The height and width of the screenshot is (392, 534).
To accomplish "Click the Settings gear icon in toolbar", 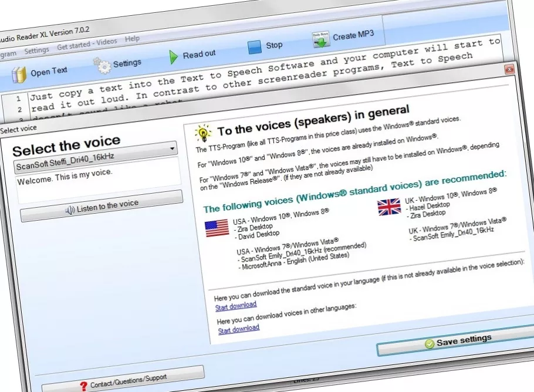I will [x=102, y=64].
